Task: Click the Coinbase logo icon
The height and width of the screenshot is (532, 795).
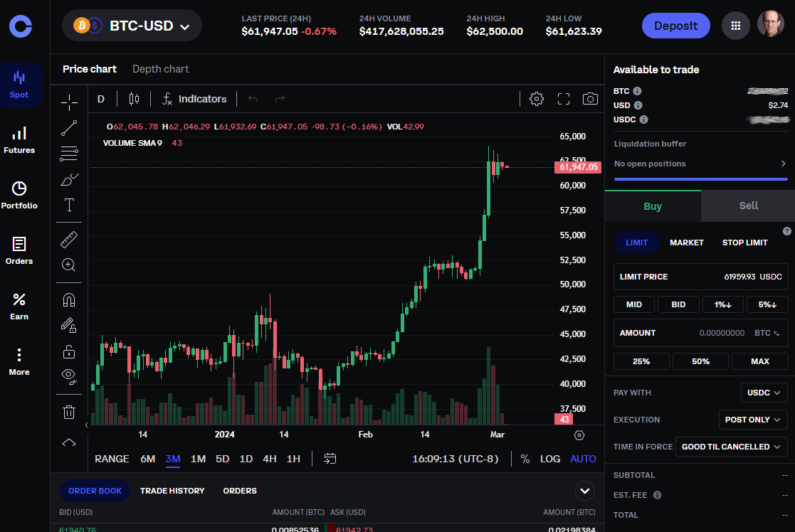Action: coord(21,26)
